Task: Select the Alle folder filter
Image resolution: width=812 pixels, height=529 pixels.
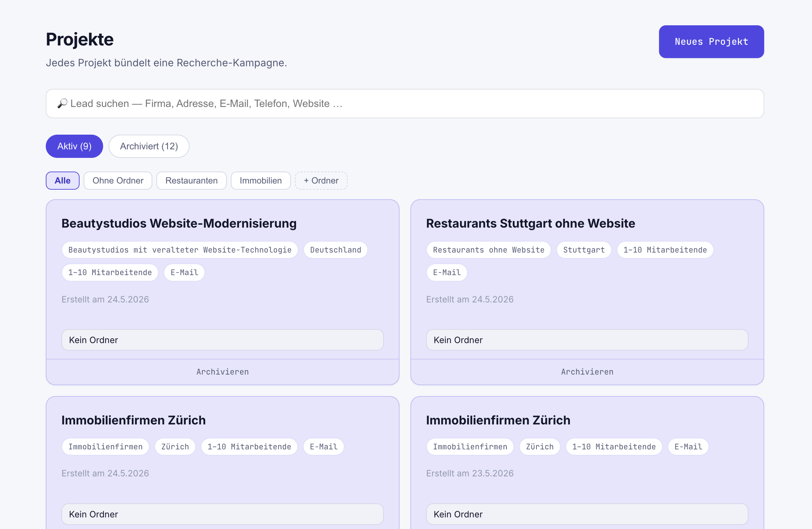Action: (62, 180)
